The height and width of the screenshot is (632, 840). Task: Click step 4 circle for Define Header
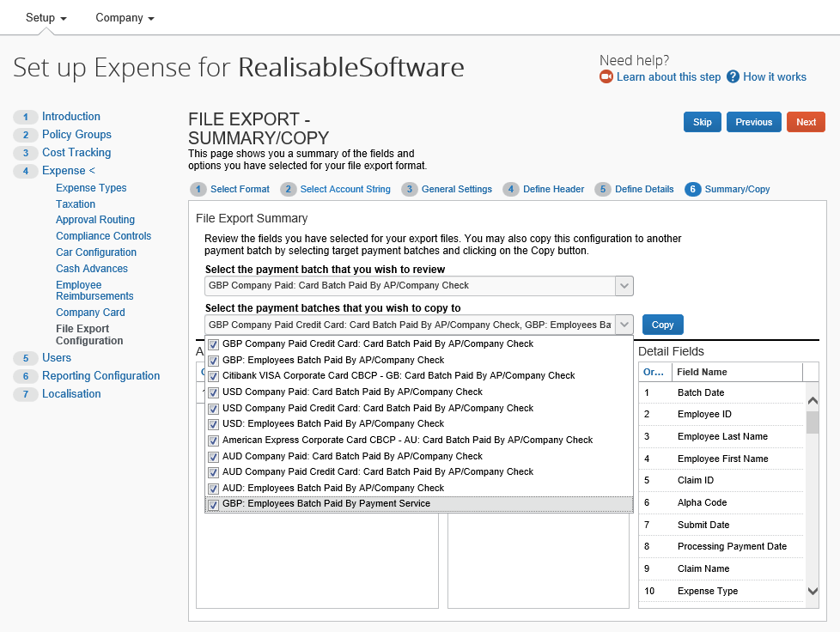pos(511,190)
